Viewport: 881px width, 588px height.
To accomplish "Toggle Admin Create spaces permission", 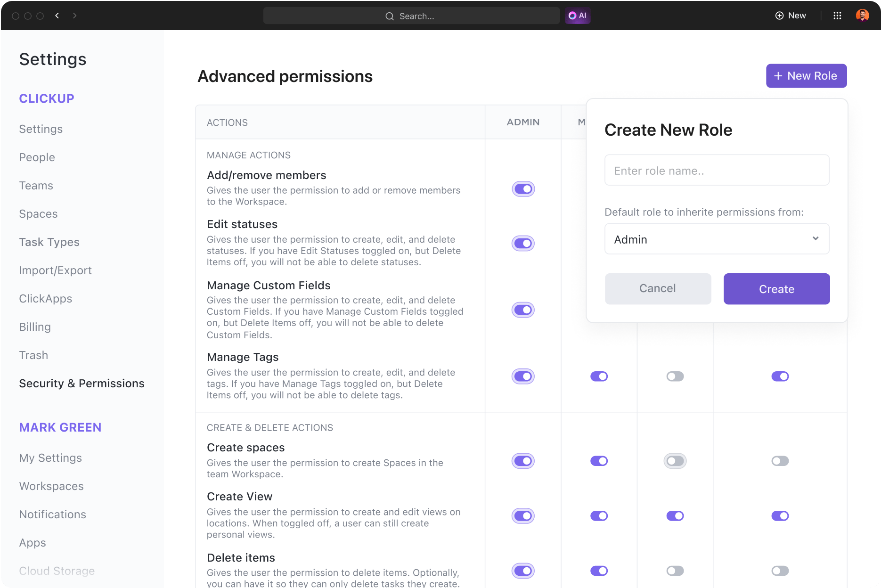I will tap(523, 461).
